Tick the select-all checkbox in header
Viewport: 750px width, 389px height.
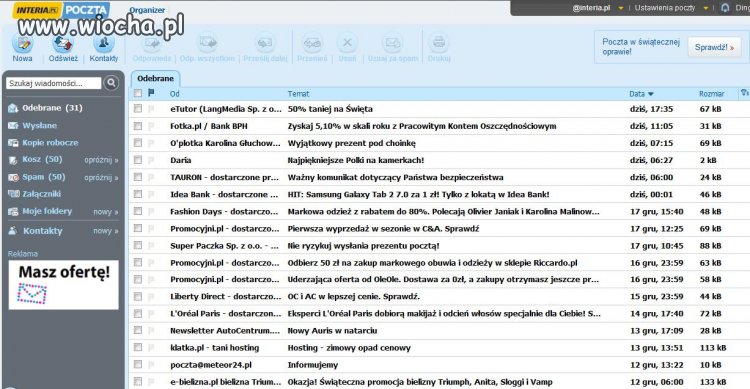tap(138, 93)
